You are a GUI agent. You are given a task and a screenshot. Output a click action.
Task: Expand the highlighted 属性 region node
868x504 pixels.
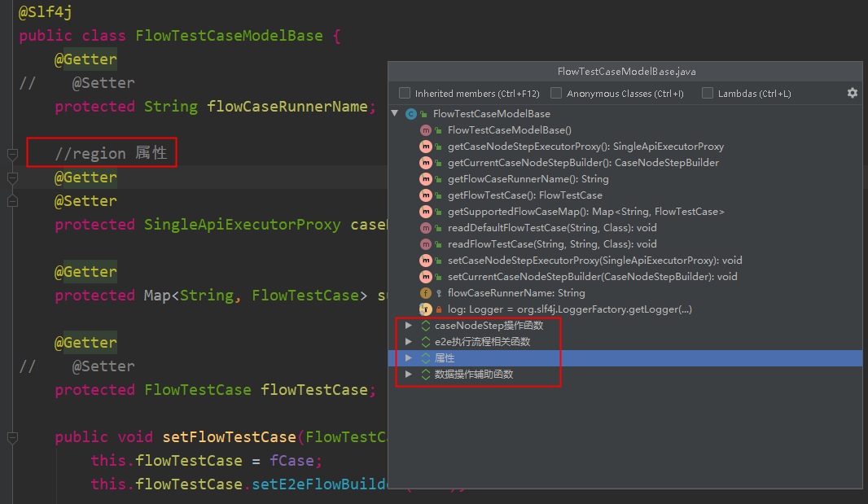tap(409, 357)
